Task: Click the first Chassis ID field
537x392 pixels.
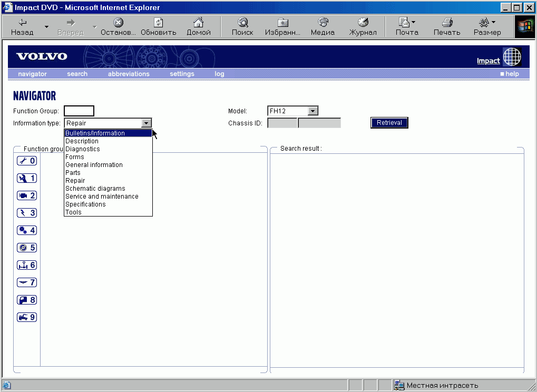Action: point(282,123)
